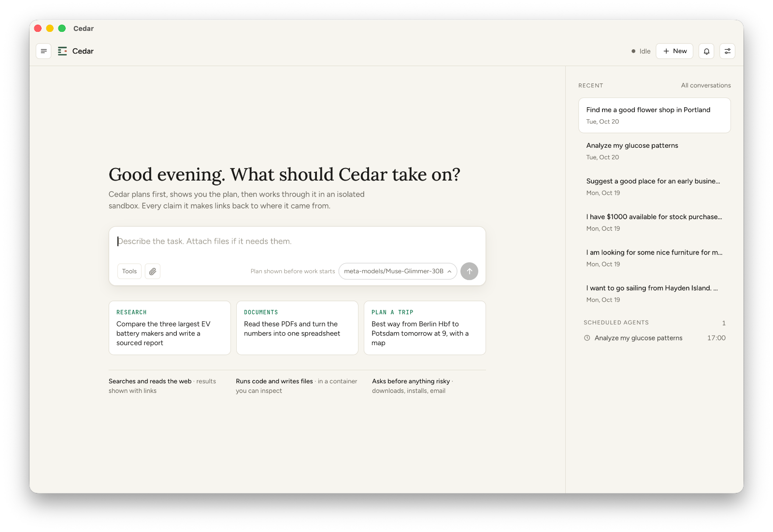Open the settings sliders icon
Image resolution: width=773 pixels, height=532 pixels.
[x=727, y=51]
